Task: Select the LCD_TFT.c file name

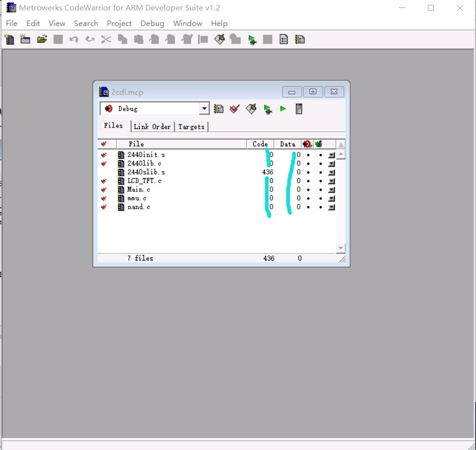Action: pos(144,181)
